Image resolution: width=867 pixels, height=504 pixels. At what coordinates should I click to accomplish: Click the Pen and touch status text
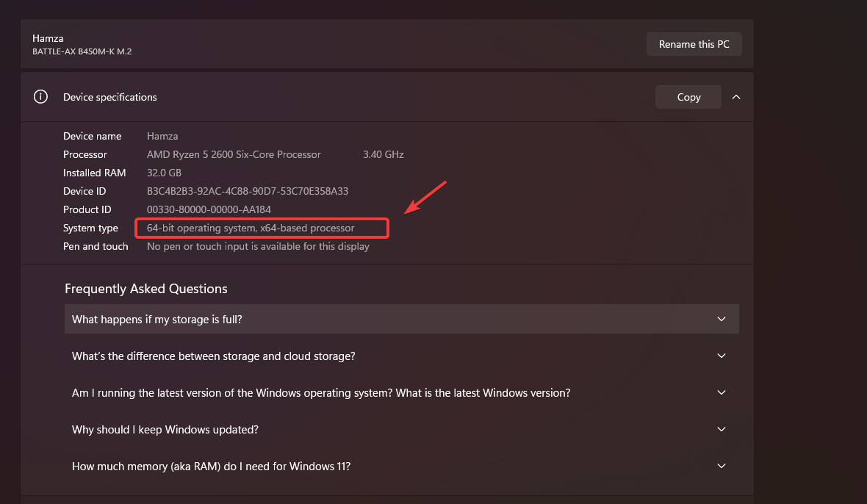click(x=258, y=246)
